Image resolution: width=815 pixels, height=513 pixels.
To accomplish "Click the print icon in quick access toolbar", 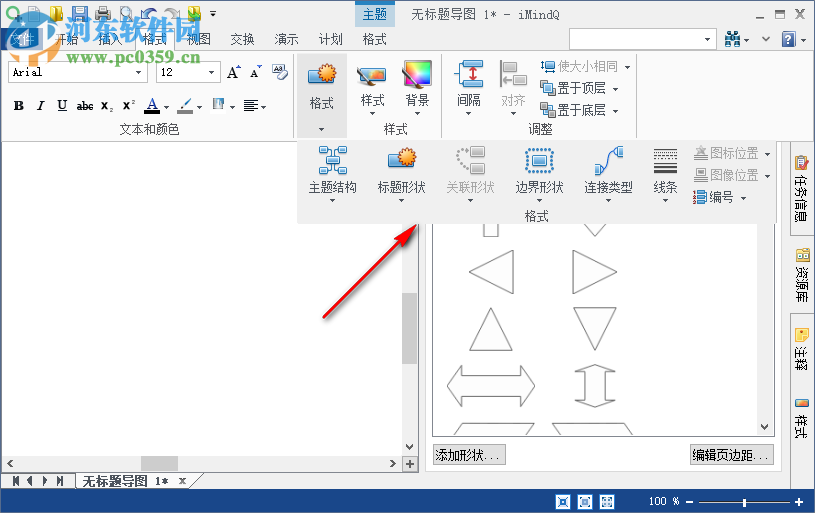I will (102, 14).
